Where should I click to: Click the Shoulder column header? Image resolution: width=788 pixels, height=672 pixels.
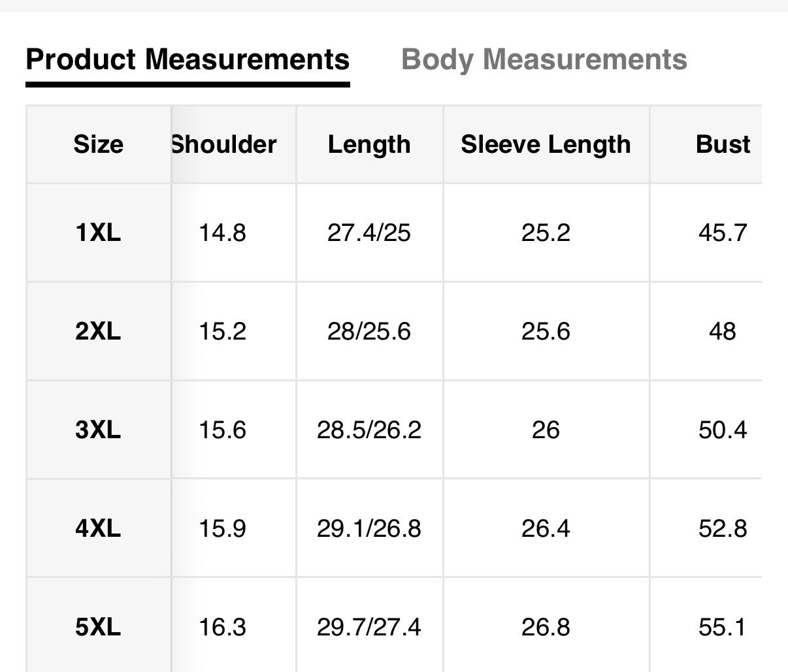tap(224, 144)
